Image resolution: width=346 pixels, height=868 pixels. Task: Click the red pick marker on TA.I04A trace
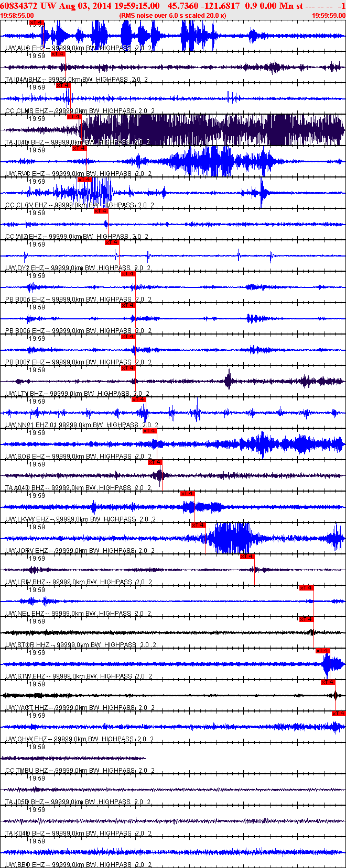coord(58,54)
